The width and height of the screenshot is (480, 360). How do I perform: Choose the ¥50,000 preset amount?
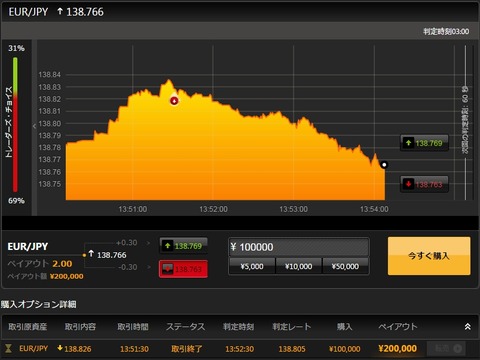pos(346,266)
